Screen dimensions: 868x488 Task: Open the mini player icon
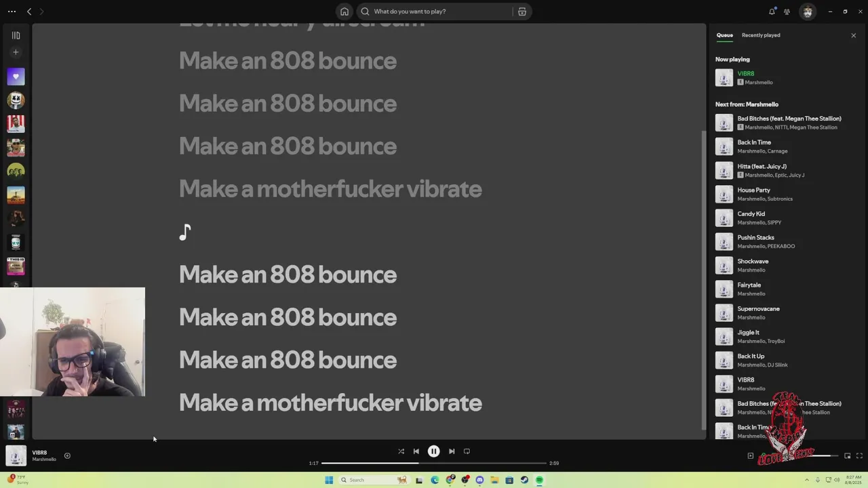click(x=847, y=456)
